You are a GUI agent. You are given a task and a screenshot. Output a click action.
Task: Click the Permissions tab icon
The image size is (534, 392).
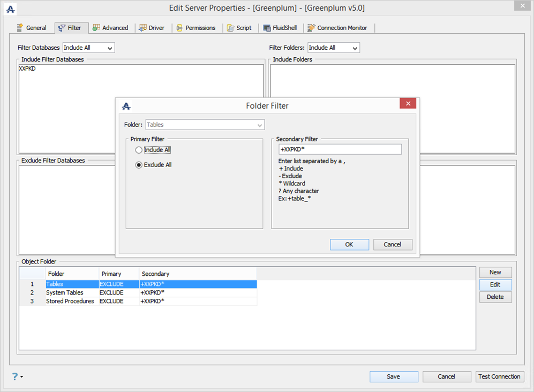(179, 28)
